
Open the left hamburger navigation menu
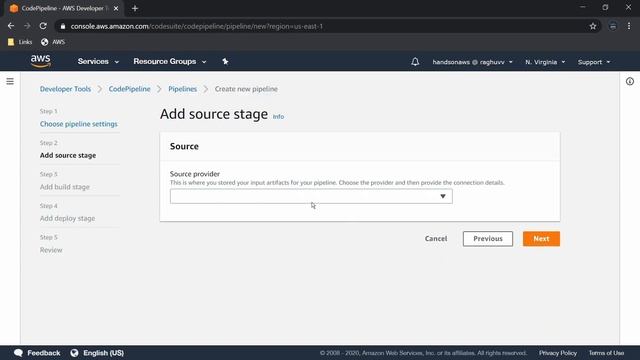point(10,81)
